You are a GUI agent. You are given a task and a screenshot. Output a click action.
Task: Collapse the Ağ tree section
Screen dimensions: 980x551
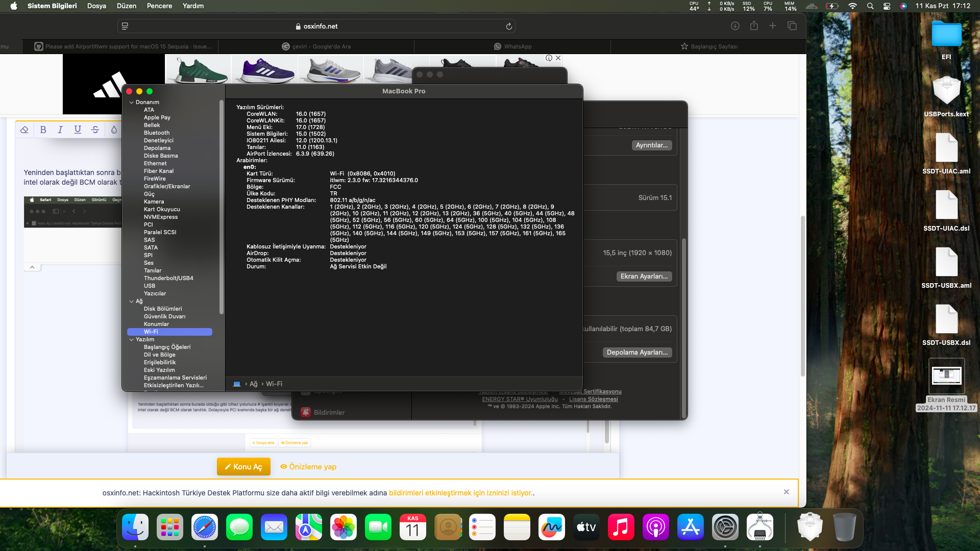(132, 302)
